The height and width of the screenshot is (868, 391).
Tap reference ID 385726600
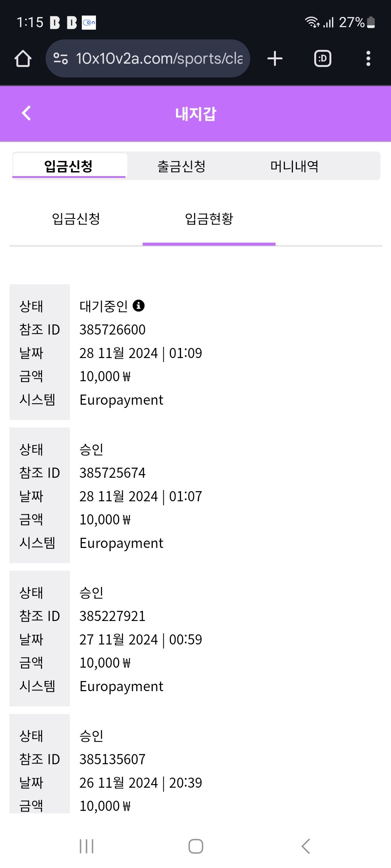(x=113, y=330)
